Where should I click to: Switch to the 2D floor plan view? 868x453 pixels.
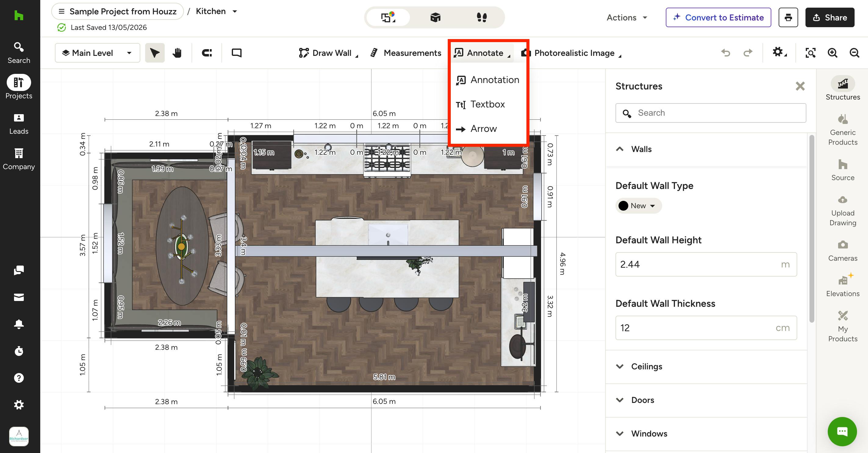click(388, 17)
